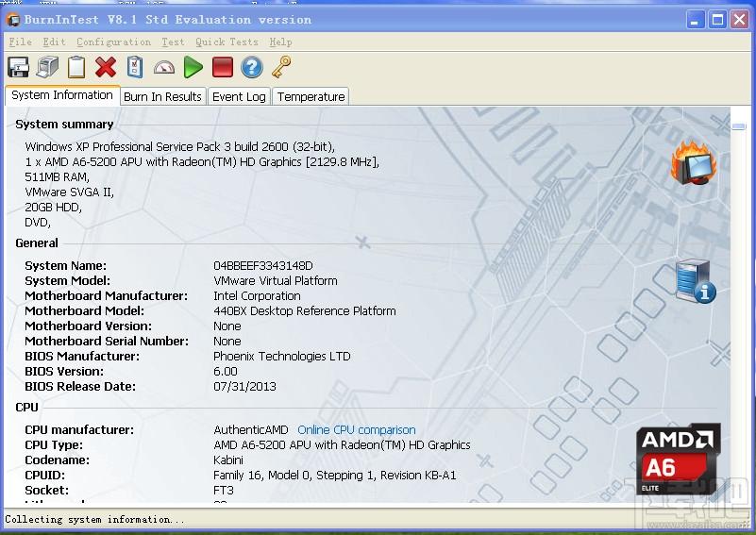Click the Windows XP Professional summary line

180,146
